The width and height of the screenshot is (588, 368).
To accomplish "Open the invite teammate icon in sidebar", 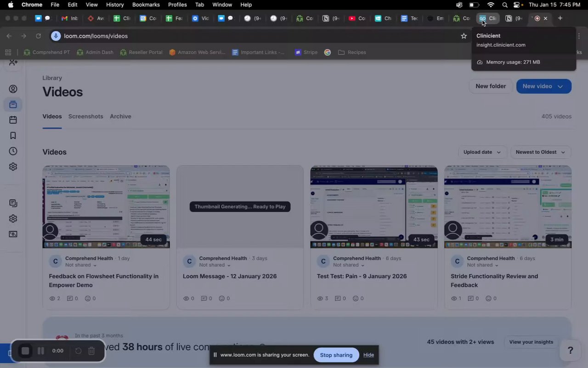I will pos(13,63).
